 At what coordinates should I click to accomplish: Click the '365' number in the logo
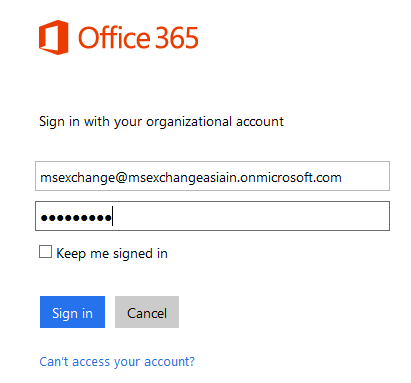tap(177, 38)
